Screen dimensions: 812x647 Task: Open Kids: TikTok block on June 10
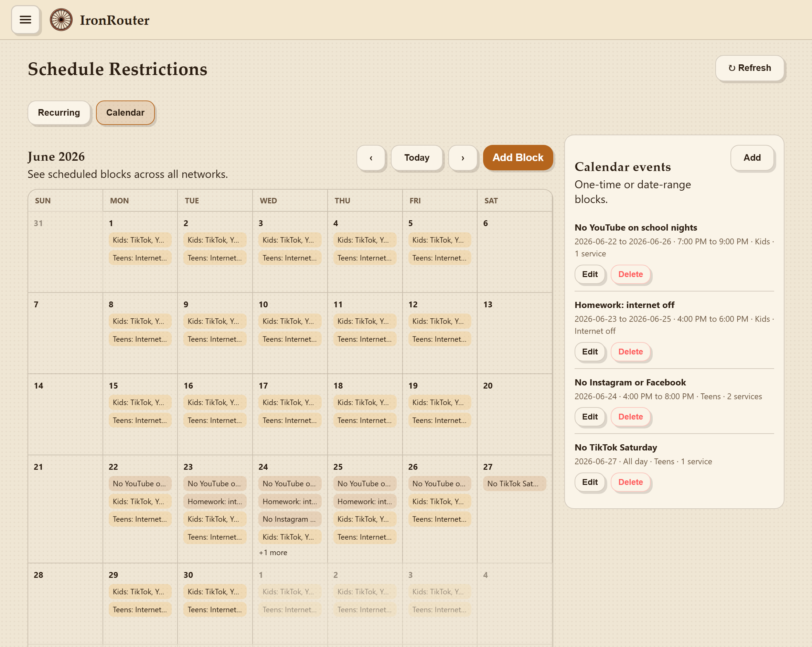[290, 321]
